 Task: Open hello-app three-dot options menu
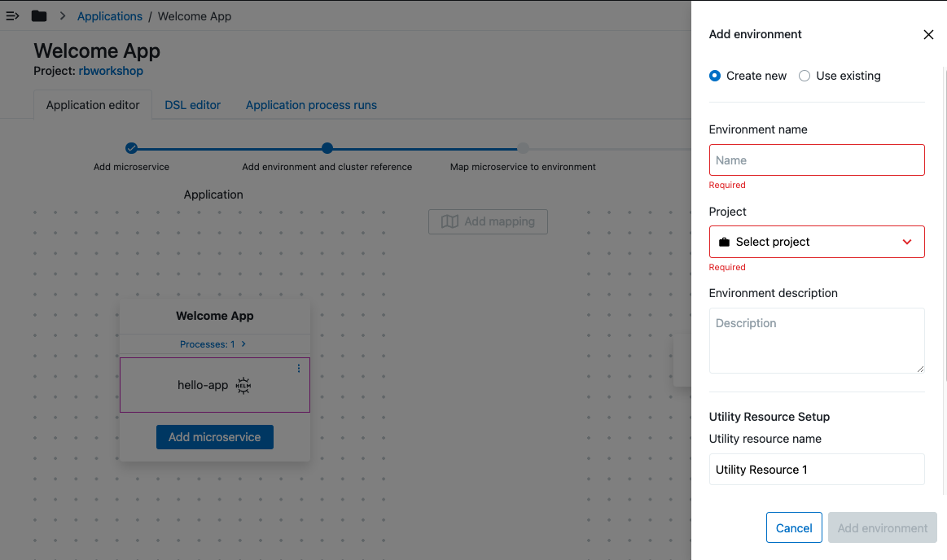tap(299, 369)
